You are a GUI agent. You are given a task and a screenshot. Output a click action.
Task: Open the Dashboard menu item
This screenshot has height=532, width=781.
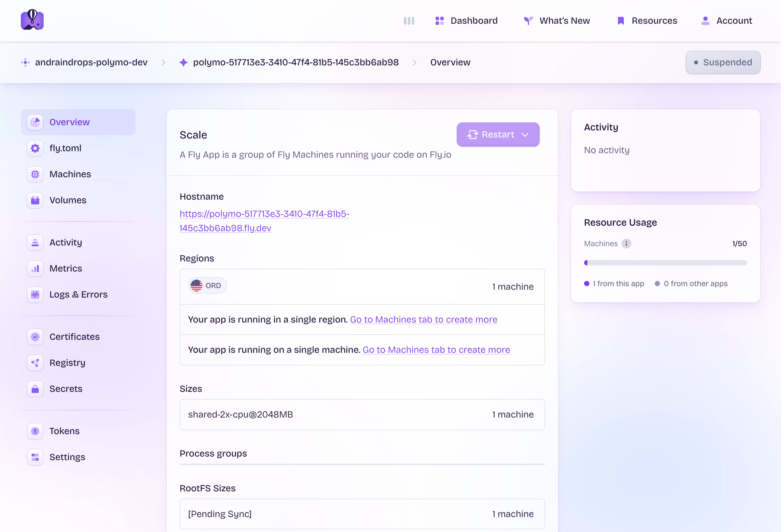tap(466, 21)
